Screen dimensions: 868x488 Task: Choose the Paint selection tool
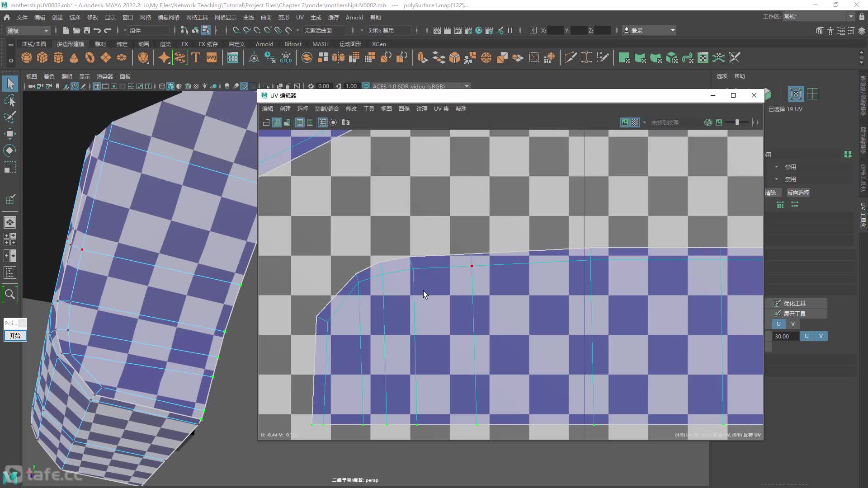pos(10,117)
